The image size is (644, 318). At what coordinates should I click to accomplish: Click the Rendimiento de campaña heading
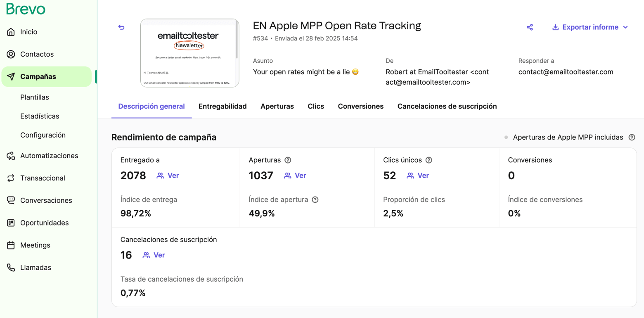point(164,137)
